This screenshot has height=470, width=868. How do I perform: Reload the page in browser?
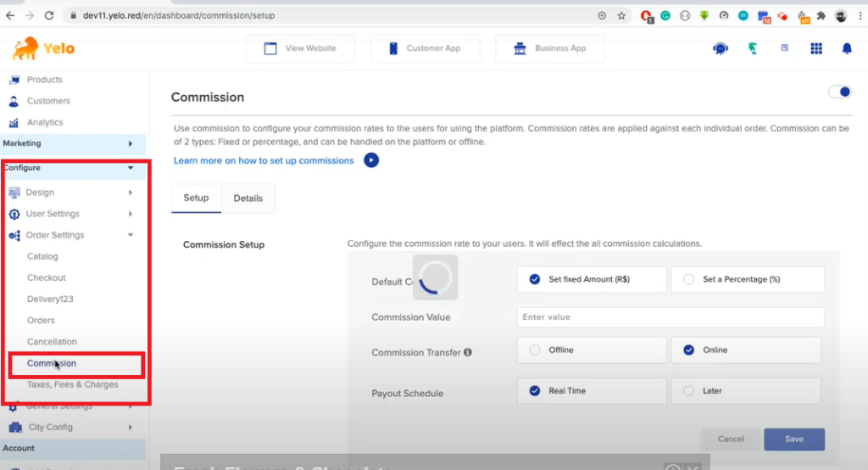[48, 15]
